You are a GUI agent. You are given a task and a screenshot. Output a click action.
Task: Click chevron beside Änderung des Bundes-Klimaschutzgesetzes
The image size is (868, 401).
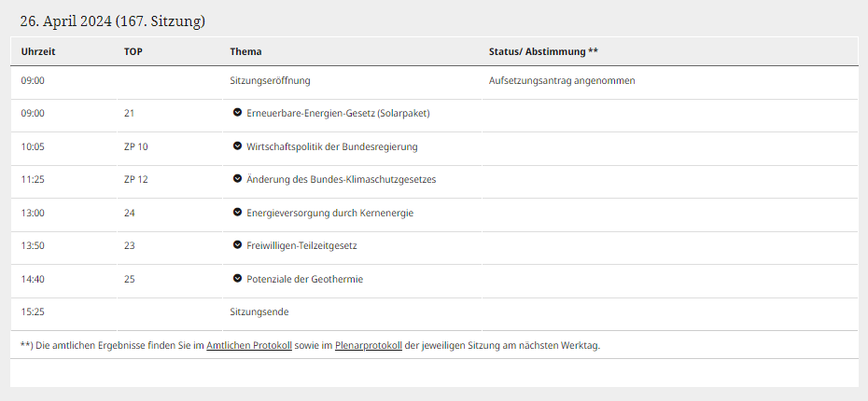coord(238,179)
